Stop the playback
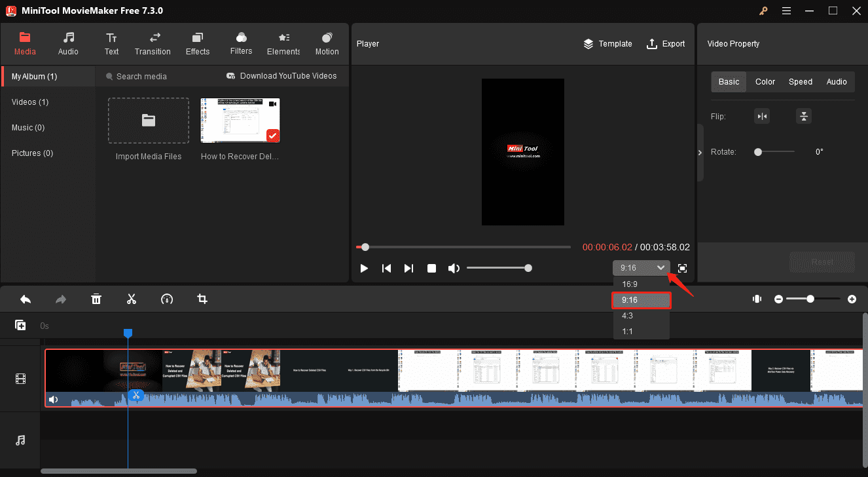Screen dimensions: 868x477 point(431,268)
